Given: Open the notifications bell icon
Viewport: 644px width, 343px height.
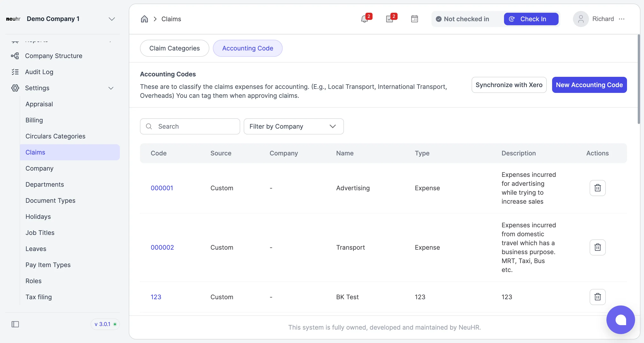Looking at the screenshot, I should pyautogui.click(x=364, y=19).
